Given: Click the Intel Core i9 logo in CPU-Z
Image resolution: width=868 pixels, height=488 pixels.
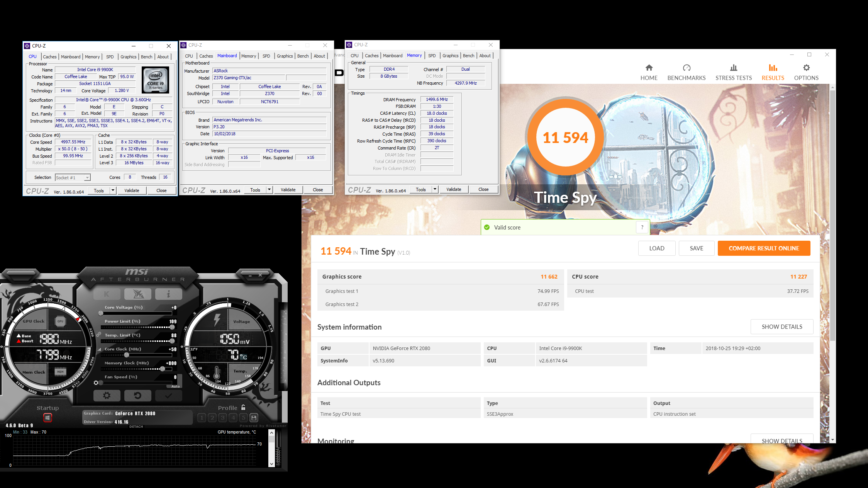Looking at the screenshot, I should [x=155, y=80].
